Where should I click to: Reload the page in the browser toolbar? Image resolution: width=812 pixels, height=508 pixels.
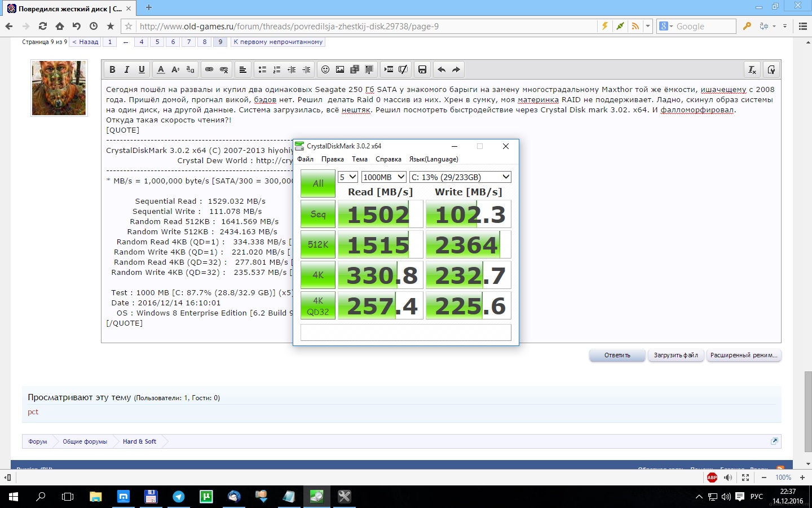click(x=43, y=26)
